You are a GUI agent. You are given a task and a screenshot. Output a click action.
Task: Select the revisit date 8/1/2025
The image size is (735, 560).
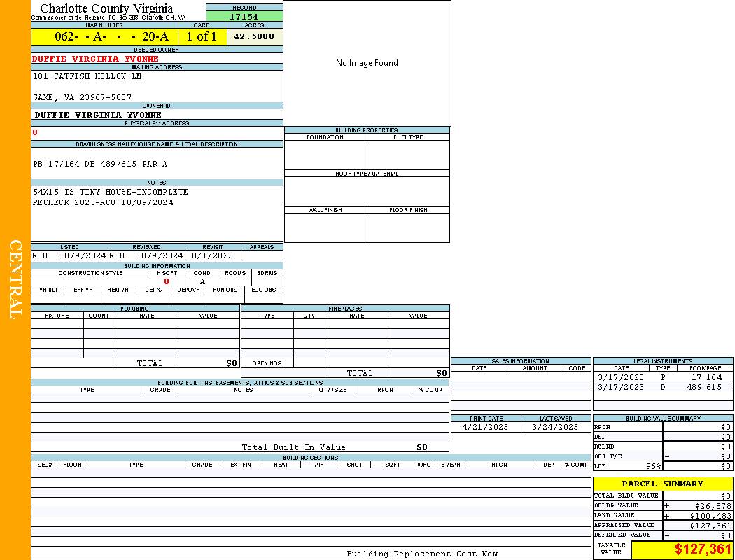[x=213, y=255]
